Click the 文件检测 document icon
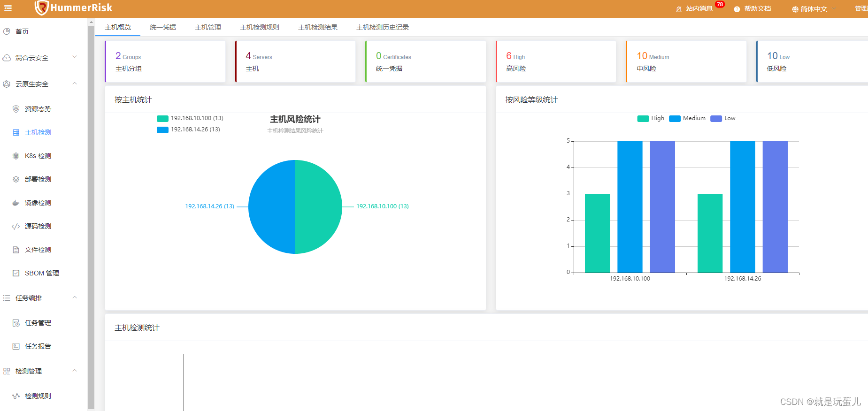 [16, 250]
